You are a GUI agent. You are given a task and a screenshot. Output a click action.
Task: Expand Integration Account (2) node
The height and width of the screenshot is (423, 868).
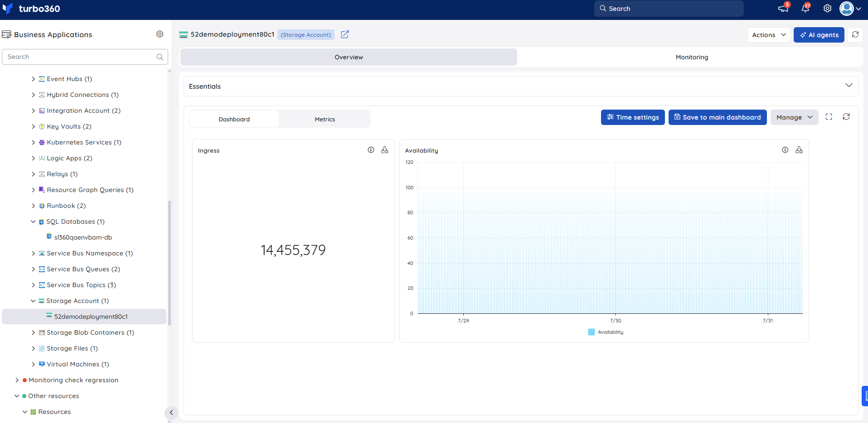click(33, 111)
